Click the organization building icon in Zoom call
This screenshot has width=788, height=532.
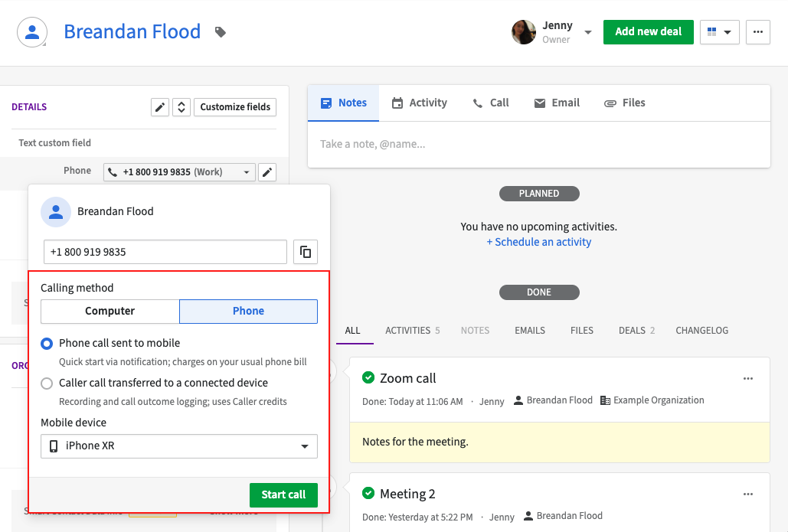(x=605, y=400)
